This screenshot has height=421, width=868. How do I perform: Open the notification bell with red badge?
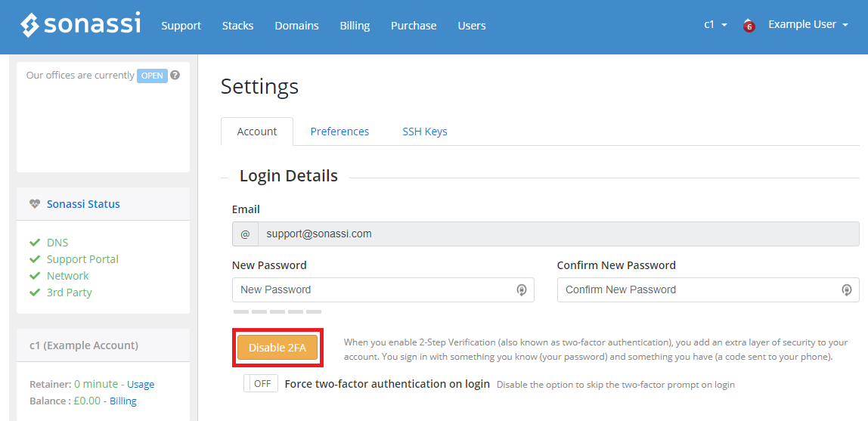pos(749,26)
